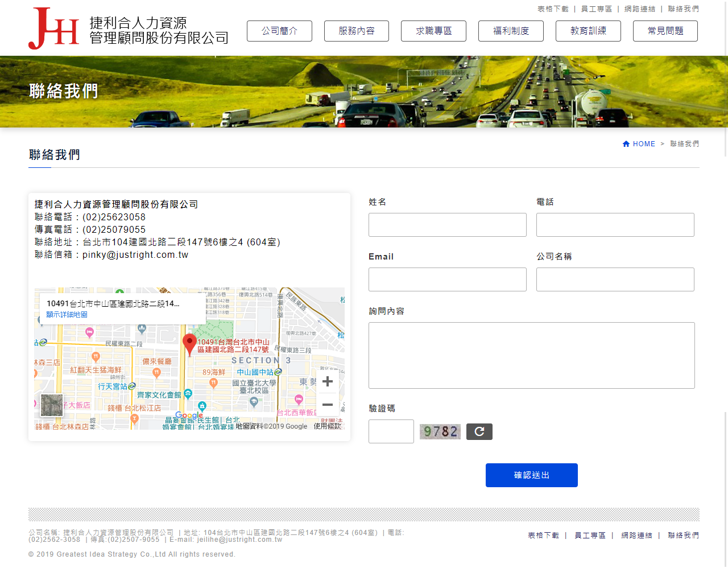Click the 聯絡地址 address line
The image size is (728, 572).
coord(158,242)
